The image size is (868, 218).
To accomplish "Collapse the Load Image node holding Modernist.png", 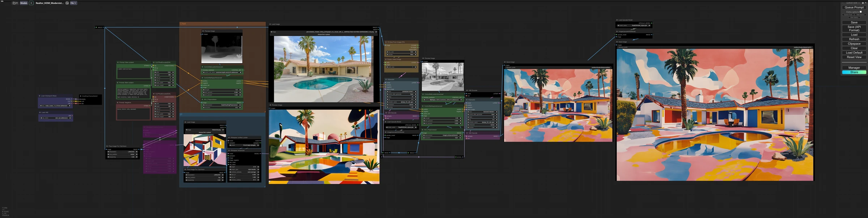I will tap(185, 122).
